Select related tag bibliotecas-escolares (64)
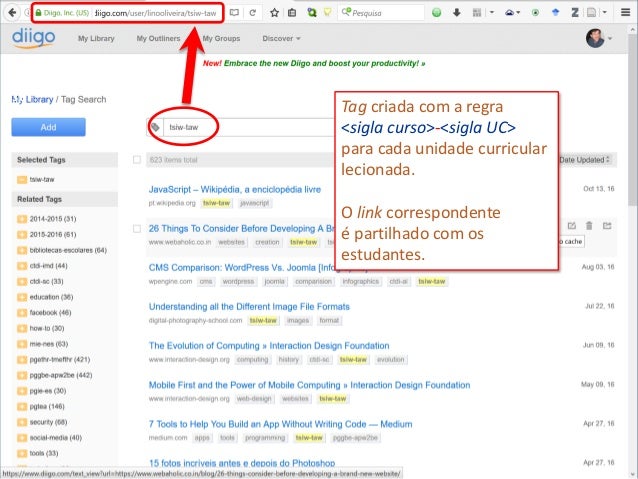Viewport: 638px width, 479px height. pos(68,250)
